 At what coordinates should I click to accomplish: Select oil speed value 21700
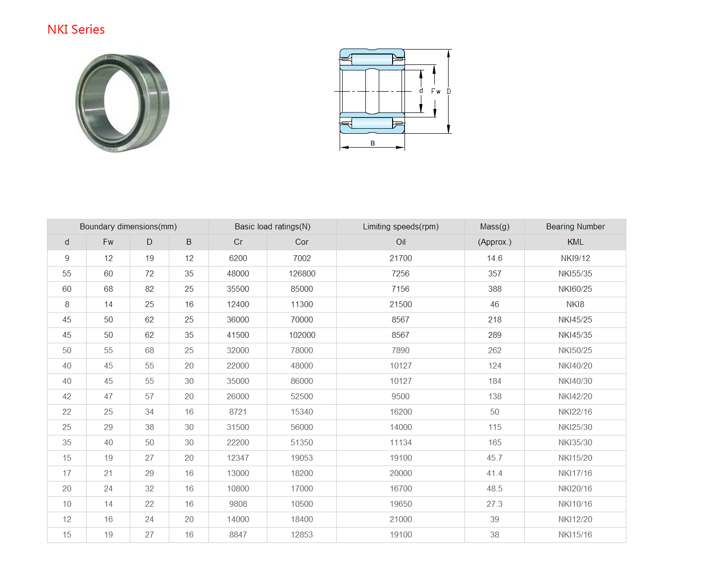pos(401,259)
